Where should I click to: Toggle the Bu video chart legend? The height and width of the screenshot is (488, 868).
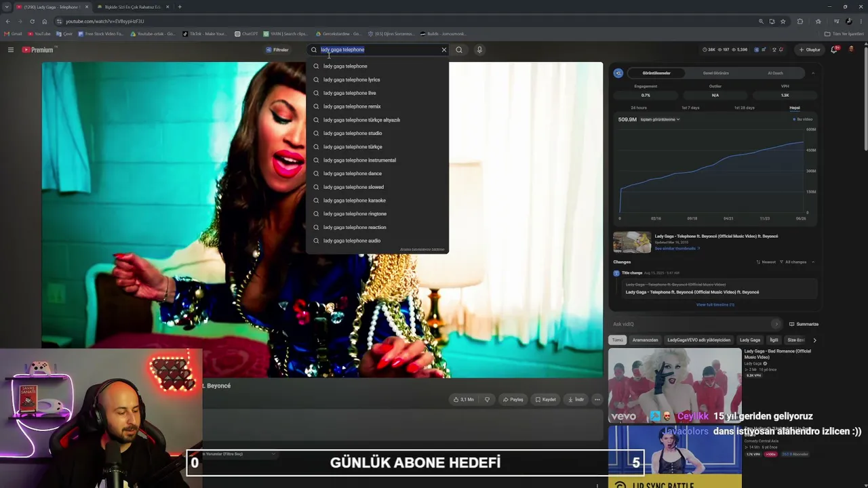pyautogui.click(x=803, y=119)
